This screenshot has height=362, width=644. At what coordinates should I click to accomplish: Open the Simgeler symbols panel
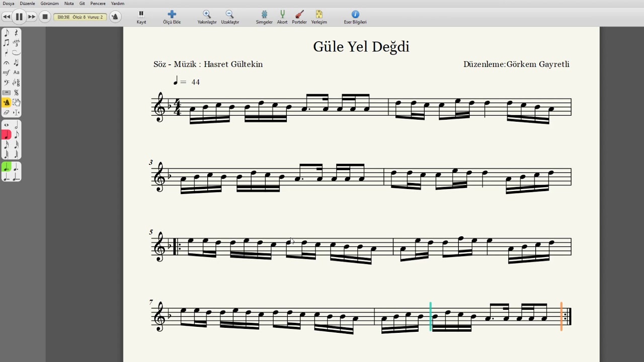pos(264,17)
